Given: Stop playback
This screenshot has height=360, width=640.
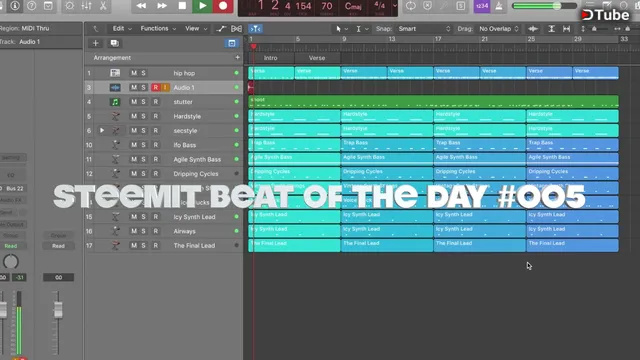Looking at the screenshot, I should tap(182, 6).
